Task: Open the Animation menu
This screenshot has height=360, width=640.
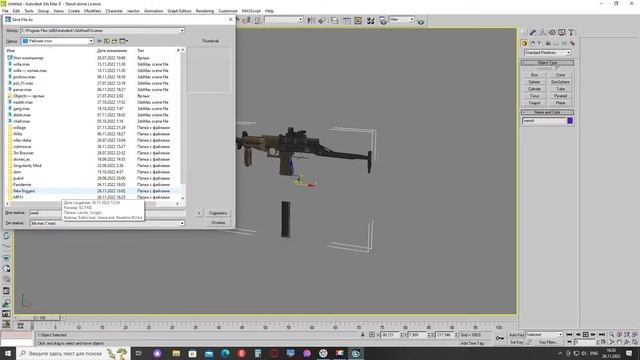Action: [x=153, y=11]
